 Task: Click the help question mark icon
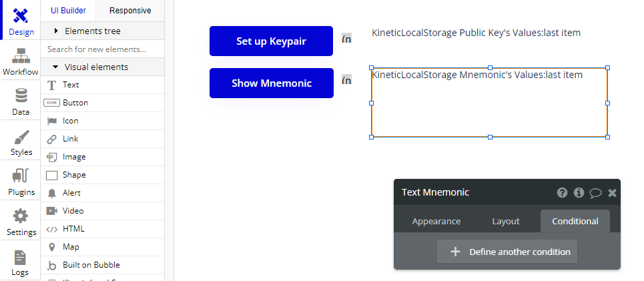(563, 192)
